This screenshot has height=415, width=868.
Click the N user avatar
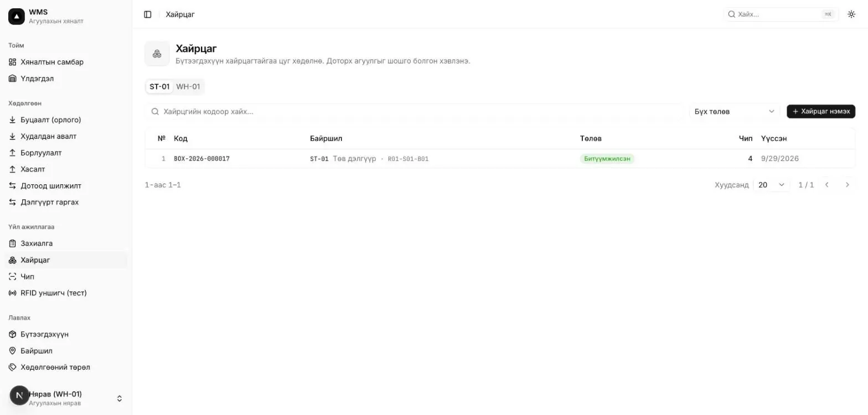(19, 395)
